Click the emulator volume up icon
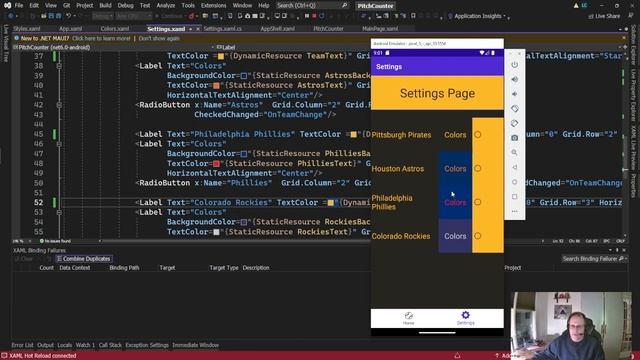 (x=514, y=79)
